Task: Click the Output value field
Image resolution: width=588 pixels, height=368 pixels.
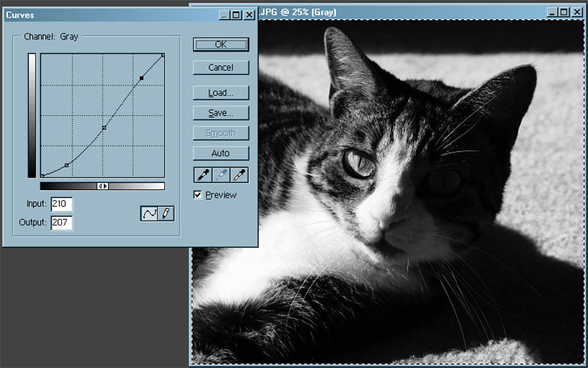Action: coord(61,222)
